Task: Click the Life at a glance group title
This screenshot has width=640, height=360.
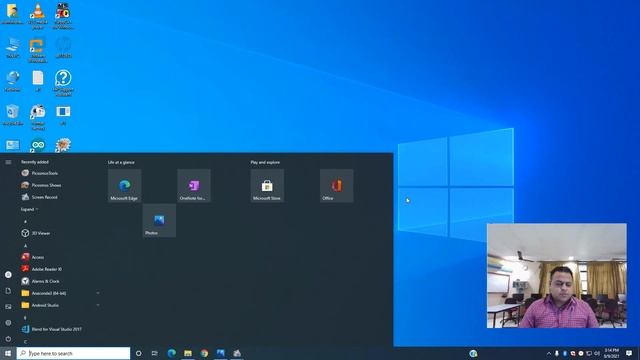Action: [121, 162]
